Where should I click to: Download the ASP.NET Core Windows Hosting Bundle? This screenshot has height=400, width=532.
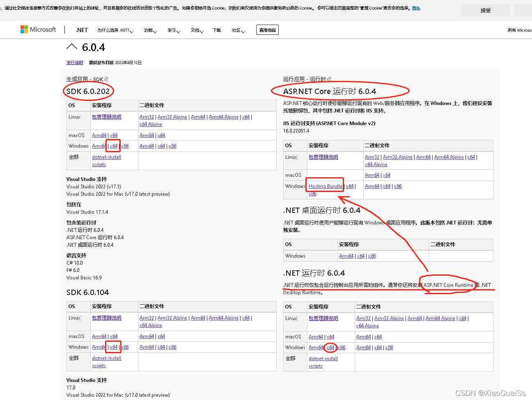tap(326, 186)
